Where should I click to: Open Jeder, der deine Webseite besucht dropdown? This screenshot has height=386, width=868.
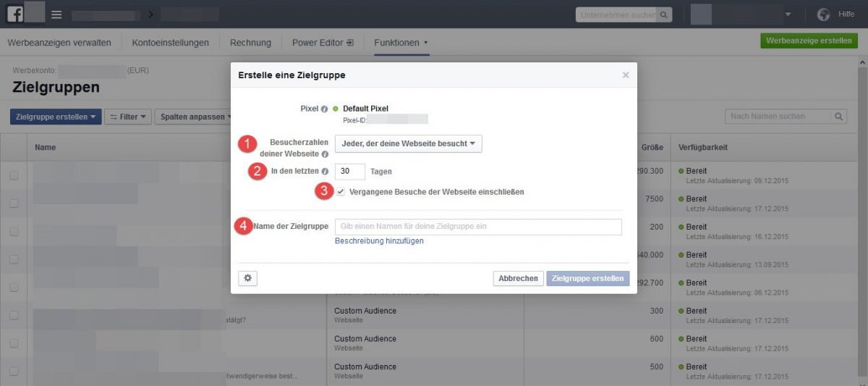tap(408, 143)
